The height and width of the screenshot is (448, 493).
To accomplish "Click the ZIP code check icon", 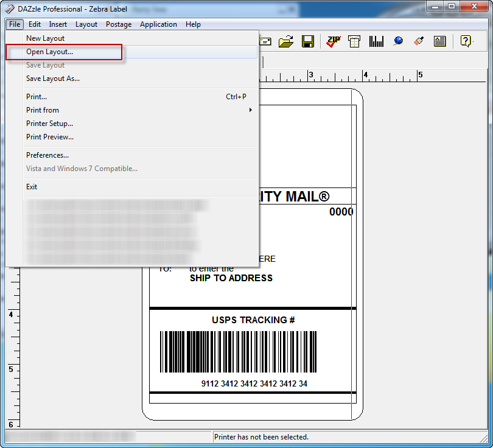I will (334, 41).
